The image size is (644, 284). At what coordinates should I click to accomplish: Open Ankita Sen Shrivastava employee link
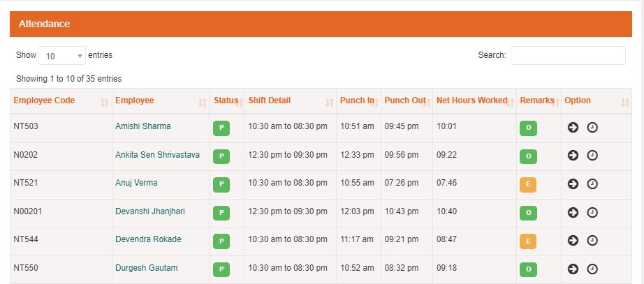158,155
